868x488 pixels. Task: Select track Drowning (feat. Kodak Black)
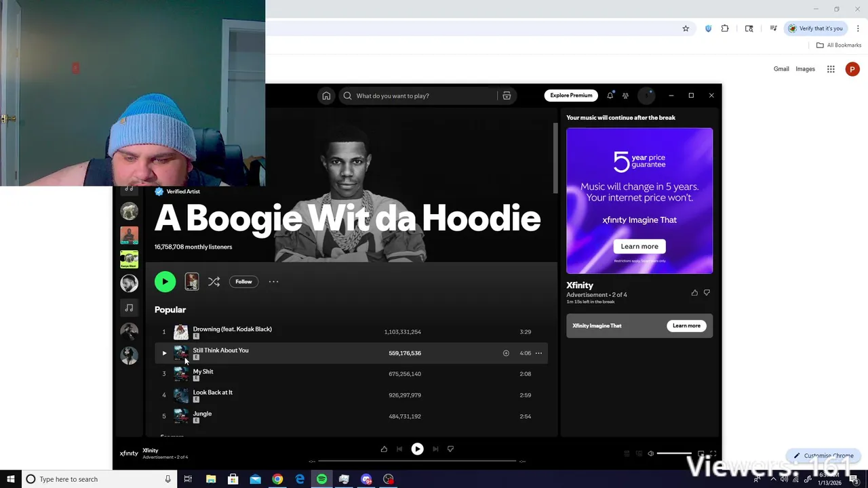(x=351, y=331)
